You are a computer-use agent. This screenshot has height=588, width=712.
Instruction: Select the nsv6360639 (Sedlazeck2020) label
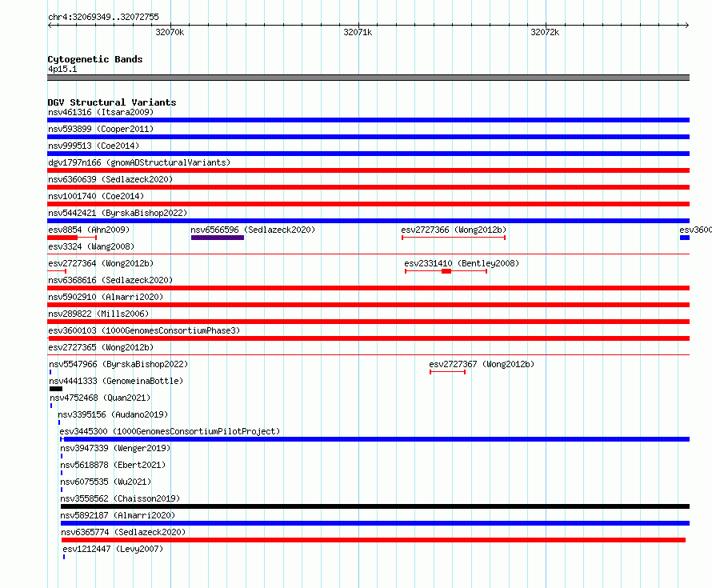click(110, 179)
